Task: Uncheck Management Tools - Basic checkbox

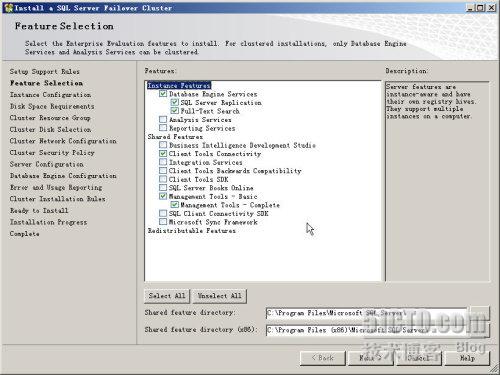Action: point(163,196)
